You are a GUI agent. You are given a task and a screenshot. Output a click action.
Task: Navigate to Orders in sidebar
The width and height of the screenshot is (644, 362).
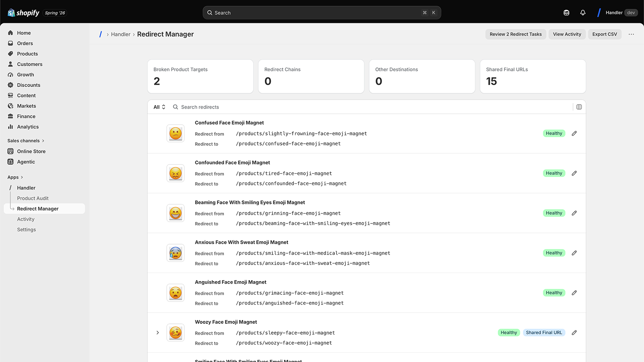25,43
